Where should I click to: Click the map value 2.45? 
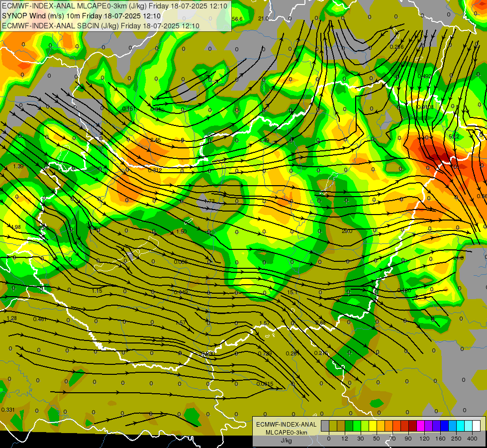[156, 140]
